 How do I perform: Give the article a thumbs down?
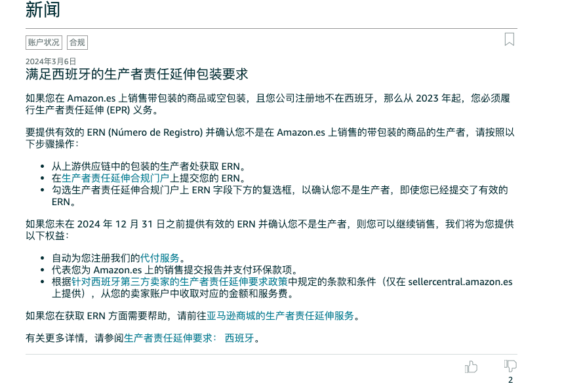pyautogui.click(x=510, y=366)
